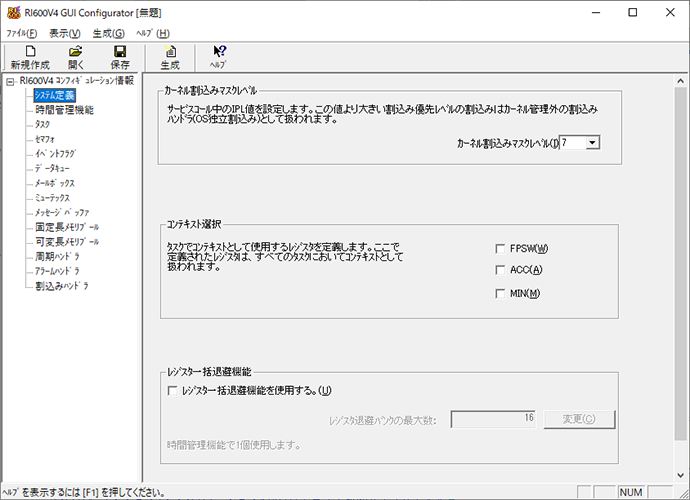The image size is (690, 500).
Task: Select イベントフラグ in the tree
Action: 55,154
